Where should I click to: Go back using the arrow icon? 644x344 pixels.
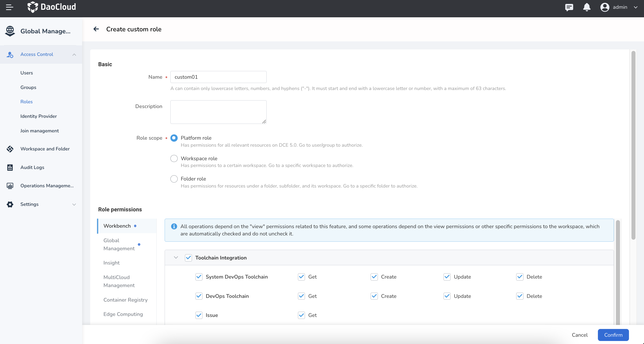tap(96, 29)
